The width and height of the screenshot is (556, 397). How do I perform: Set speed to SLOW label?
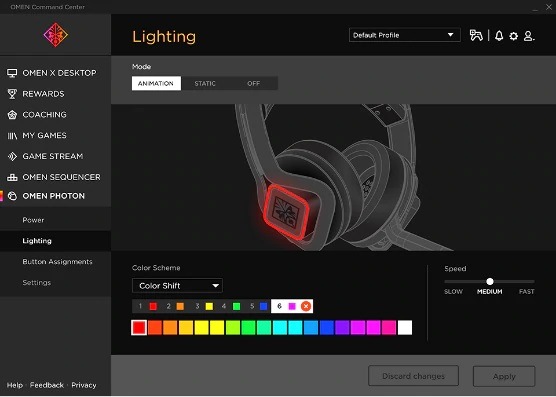pyautogui.click(x=454, y=292)
